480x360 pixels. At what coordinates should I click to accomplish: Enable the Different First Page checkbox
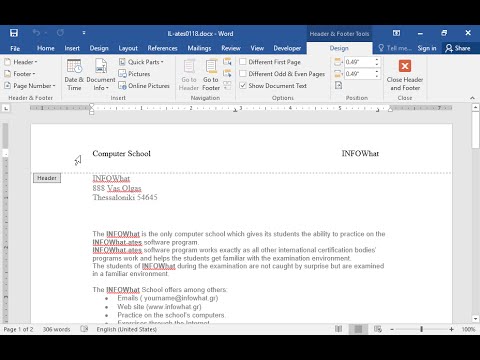[243, 62]
